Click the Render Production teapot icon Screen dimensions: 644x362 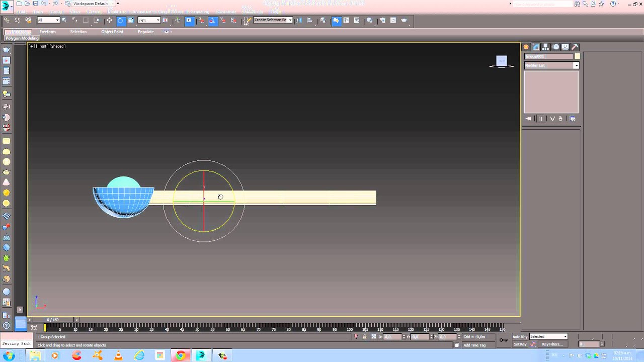[404, 20]
